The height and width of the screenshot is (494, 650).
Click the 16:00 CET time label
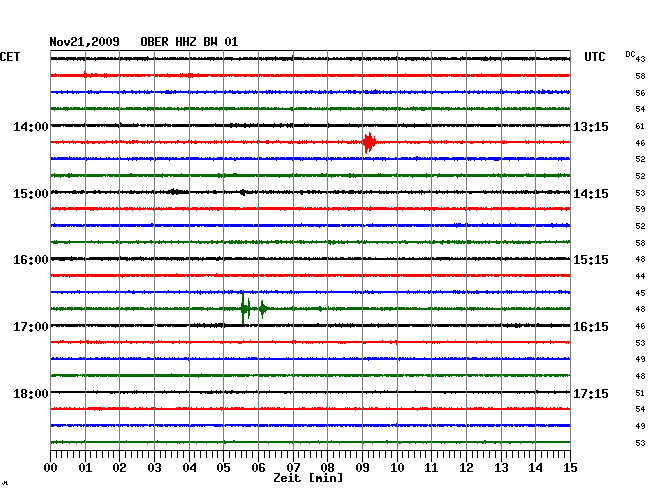click(31, 260)
